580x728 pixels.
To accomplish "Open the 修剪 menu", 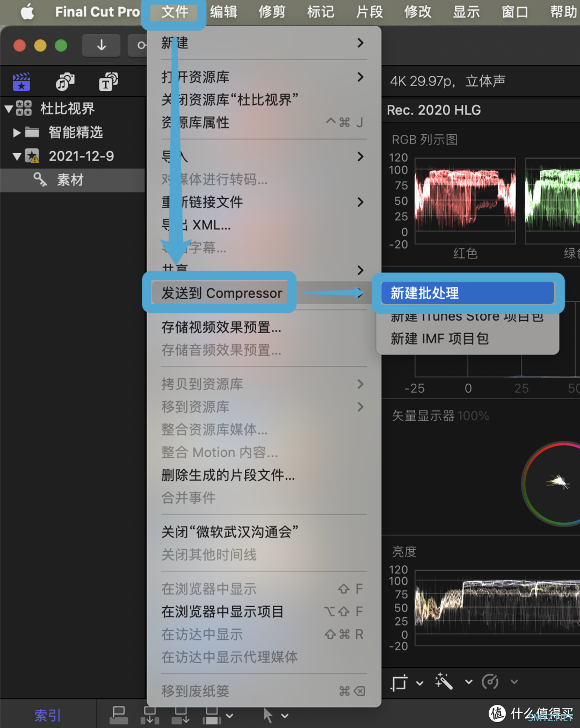I will pos(272,11).
